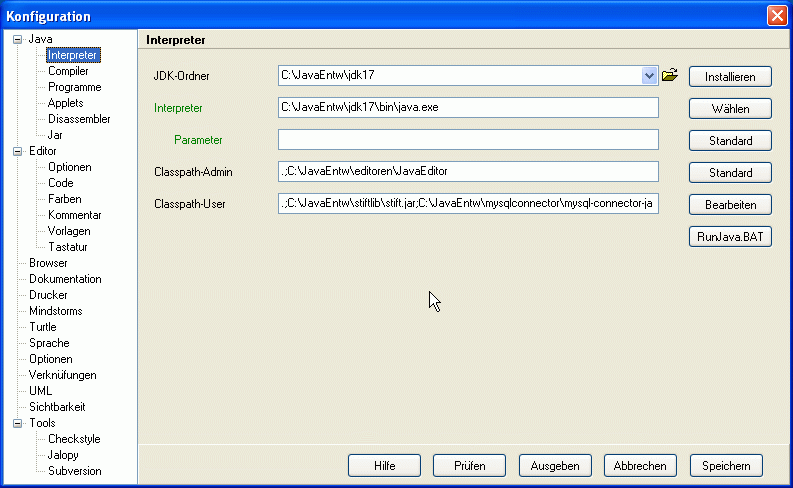This screenshot has height=488, width=793.
Task: Click into the Parameter text field
Action: pyautogui.click(x=467, y=140)
